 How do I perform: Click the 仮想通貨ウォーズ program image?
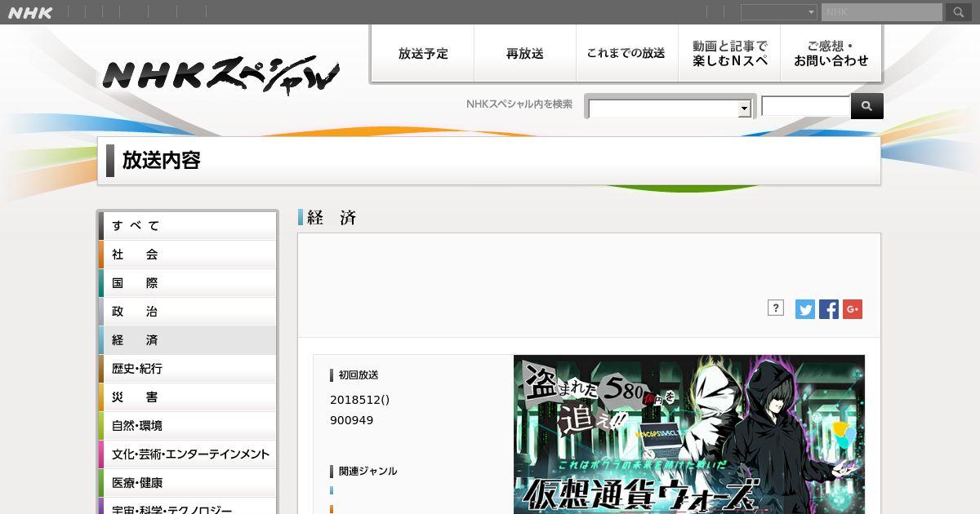click(x=689, y=434)
